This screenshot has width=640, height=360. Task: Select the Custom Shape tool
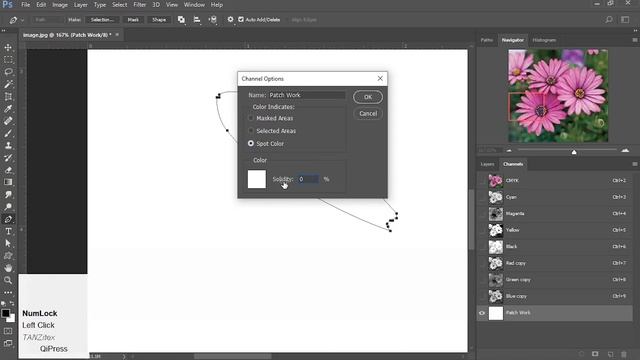(x=8, y=256)
